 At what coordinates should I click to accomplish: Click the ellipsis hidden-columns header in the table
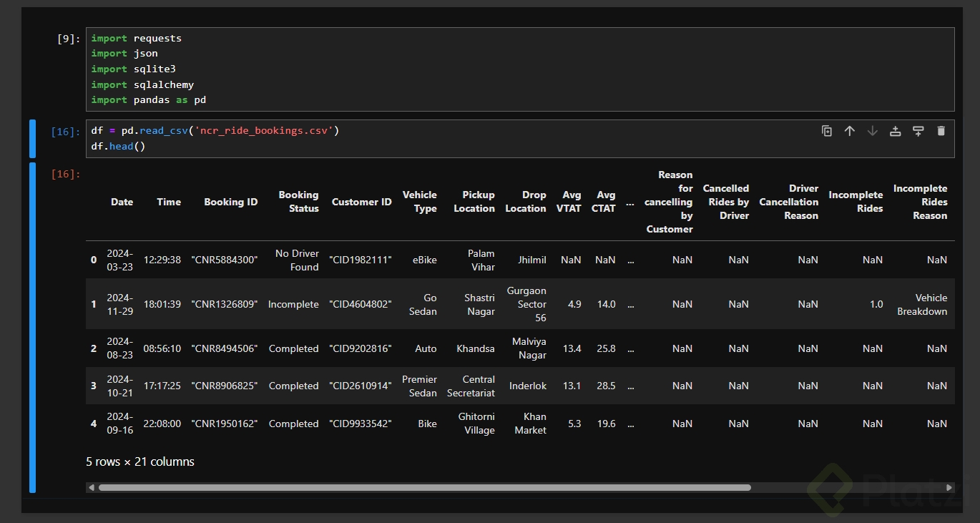click(x=630, y=202)
